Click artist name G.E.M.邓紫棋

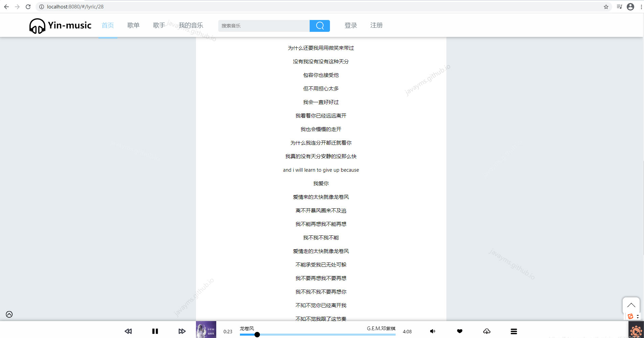tap(381, 329)
